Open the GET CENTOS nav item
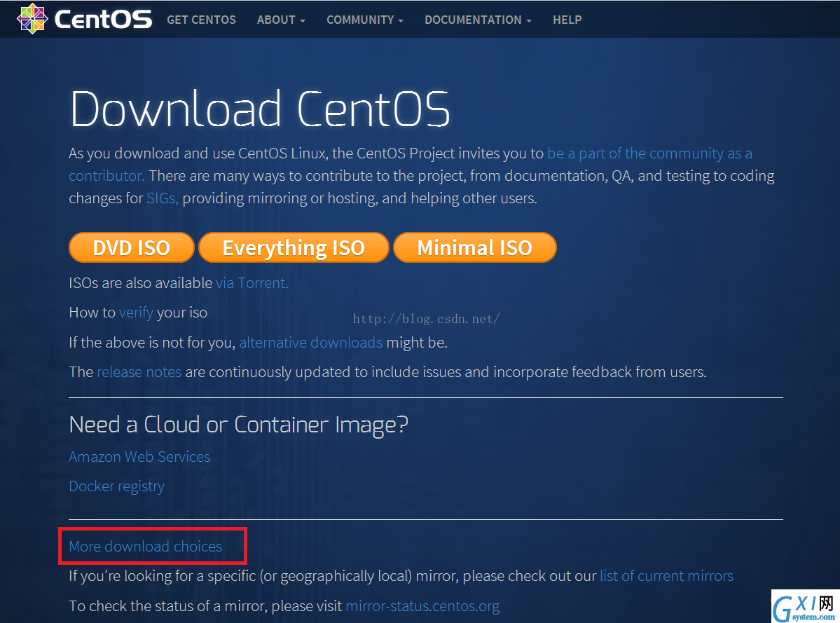The width and height of the screenshot is (840, 623). click(x=202, y=20)
